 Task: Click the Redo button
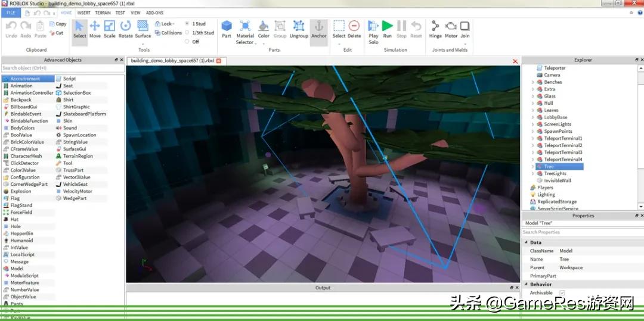pyautogui.click(x=26, y=30)
